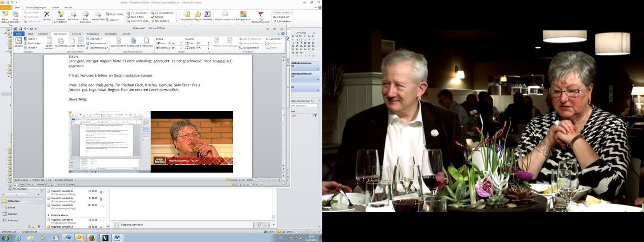The height and width of the screenshot is (242, 644).
Task: Click Antworten in the Outlook ribbon
Action: (73, 16)
